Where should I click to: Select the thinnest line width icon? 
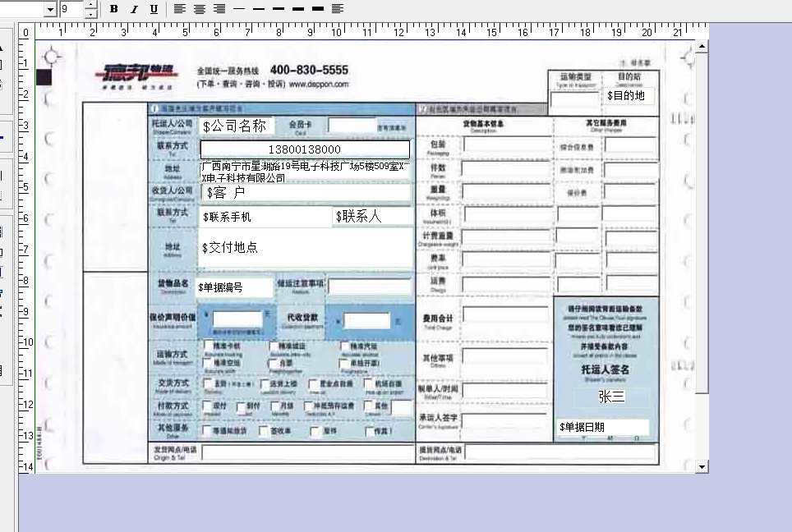pyautogui.click(x=239, y=9)
